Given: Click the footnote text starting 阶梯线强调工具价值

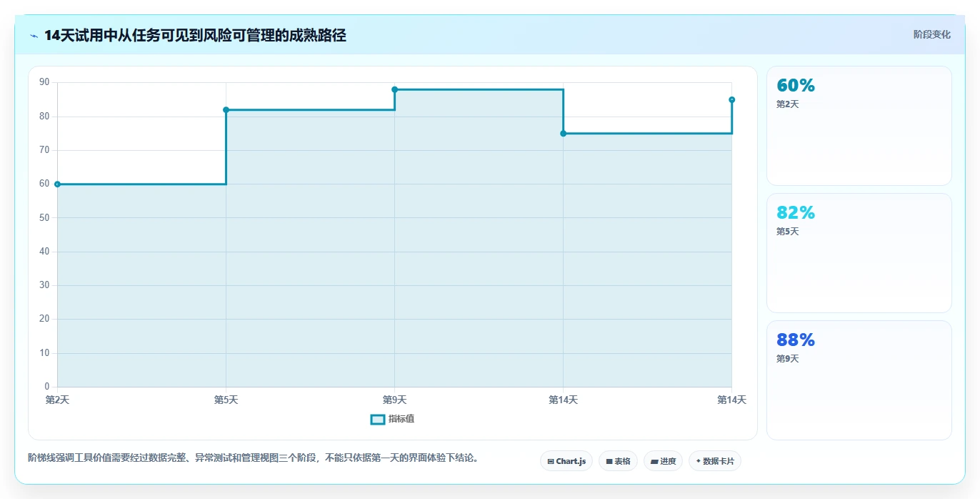Looking at the screenshot, I should pos(253,458).
